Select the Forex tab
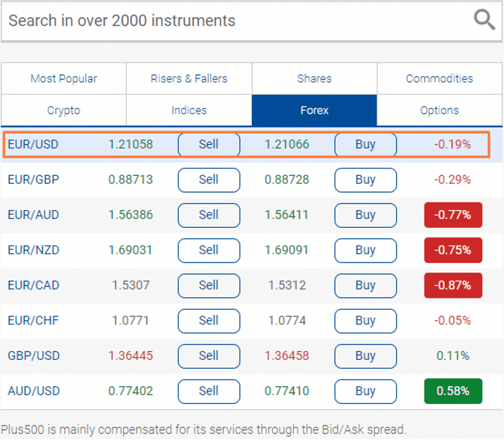 click(x=314, y=110)
